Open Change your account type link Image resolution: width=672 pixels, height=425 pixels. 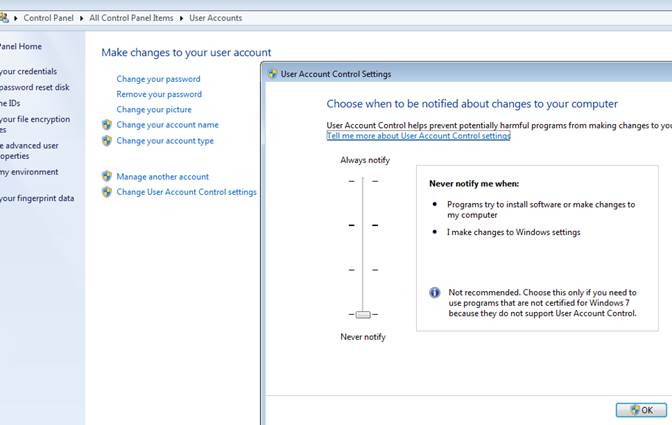[165, 141]
